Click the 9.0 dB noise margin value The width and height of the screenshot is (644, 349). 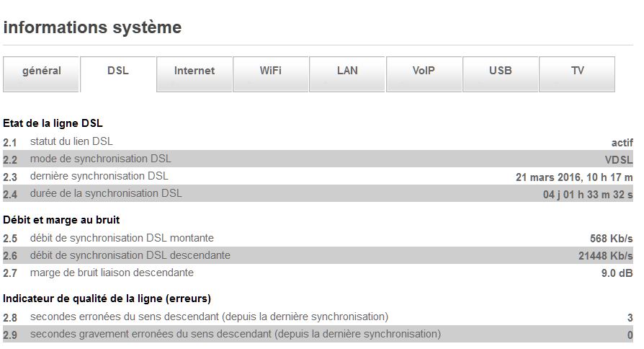pyautogui.click(x=617, y=274)
